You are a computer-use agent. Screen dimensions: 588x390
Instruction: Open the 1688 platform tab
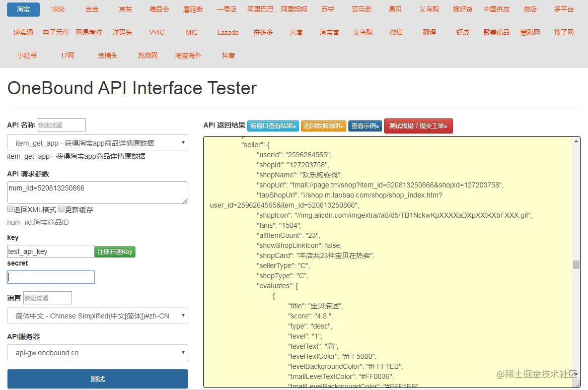[57, 9]
